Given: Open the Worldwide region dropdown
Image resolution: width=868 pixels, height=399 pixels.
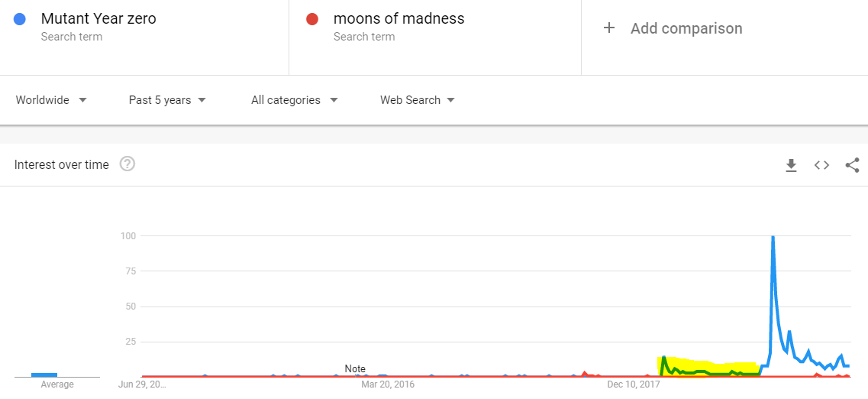Looking at the screenshot, I should (x=51, y=100).
